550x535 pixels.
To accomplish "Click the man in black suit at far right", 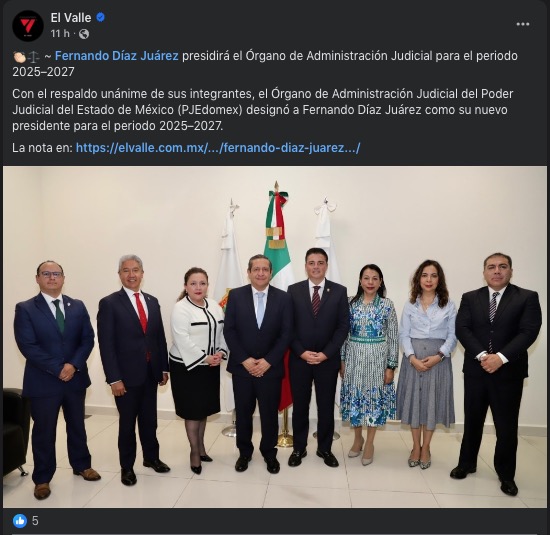I will [x=497, y=373].
